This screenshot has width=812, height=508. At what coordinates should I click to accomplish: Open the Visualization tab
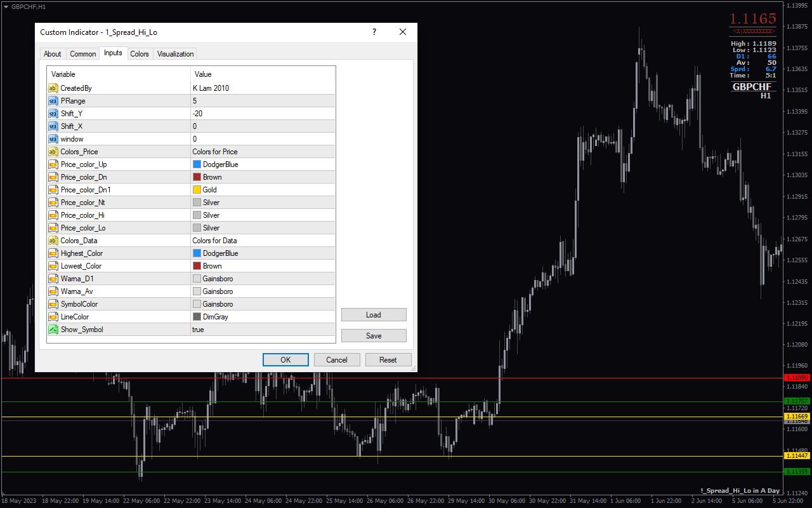click(175, 54)
